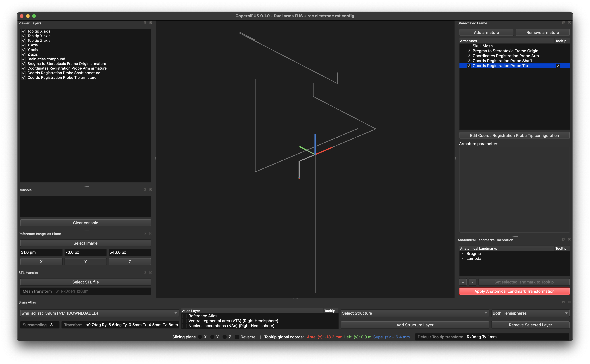The image size is (590, 364).
Task: Add a landmark with the plus button
Action: pos(463,282)
